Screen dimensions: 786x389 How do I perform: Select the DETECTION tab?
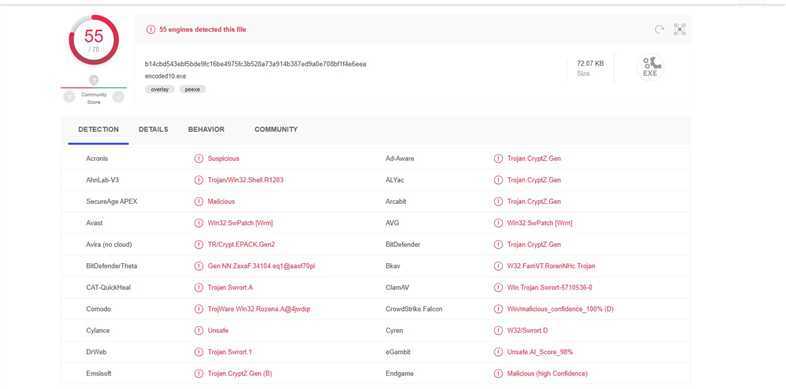tap(99, 129)
